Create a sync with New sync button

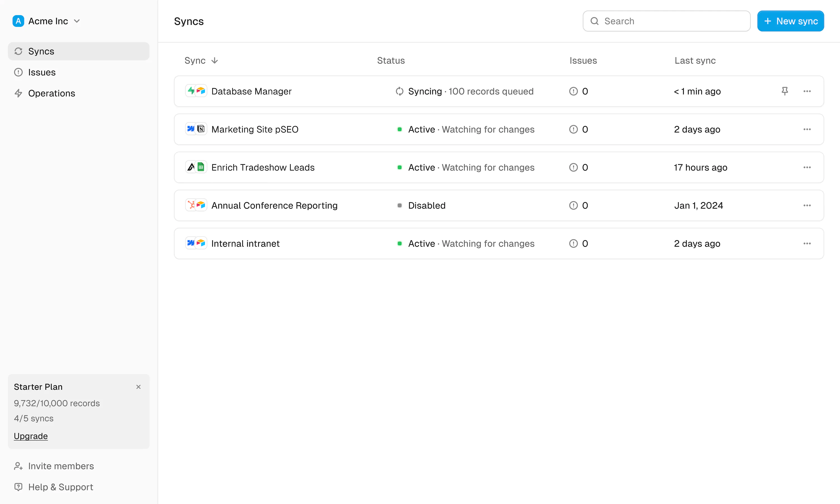click(790, 21)
